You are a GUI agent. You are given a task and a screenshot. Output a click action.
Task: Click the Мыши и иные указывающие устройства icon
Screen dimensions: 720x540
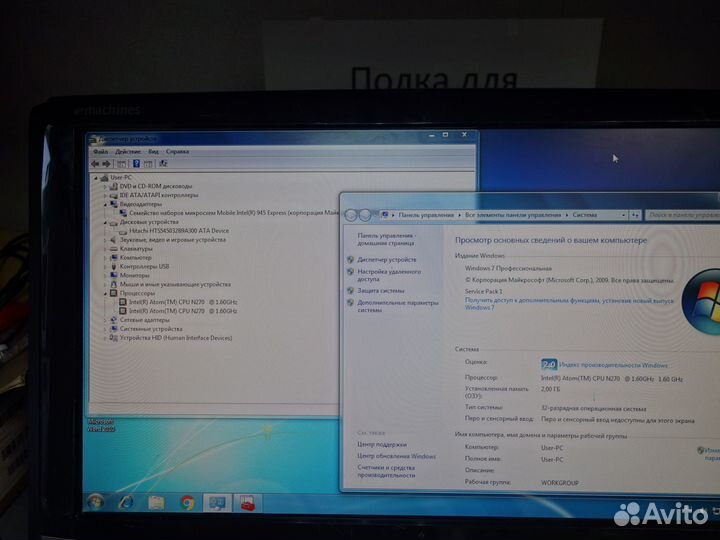tap(113, 285)
